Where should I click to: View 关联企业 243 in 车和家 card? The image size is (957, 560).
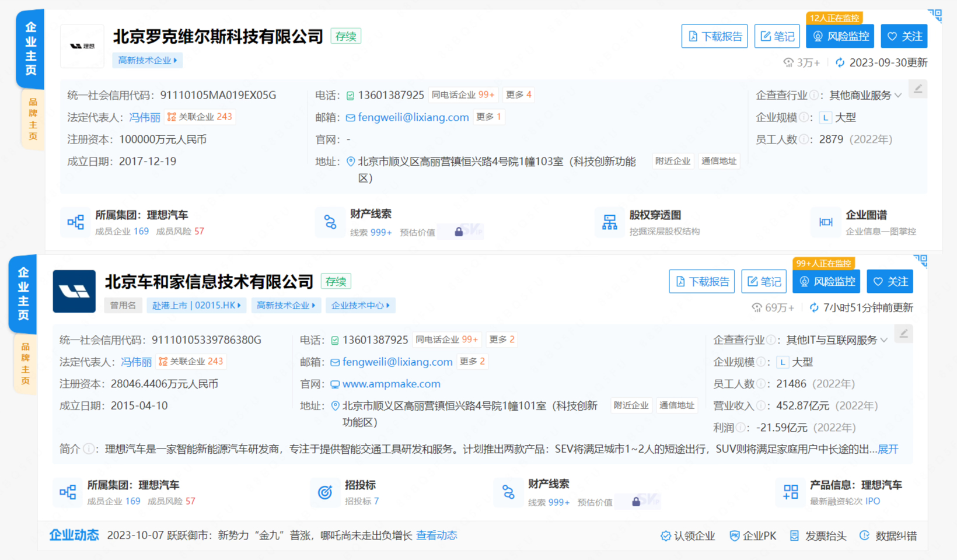(191, 362)
